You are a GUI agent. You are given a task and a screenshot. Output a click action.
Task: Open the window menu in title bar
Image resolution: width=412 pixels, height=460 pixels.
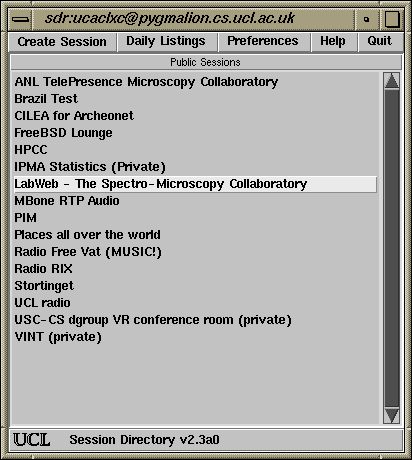coord(20,19)
